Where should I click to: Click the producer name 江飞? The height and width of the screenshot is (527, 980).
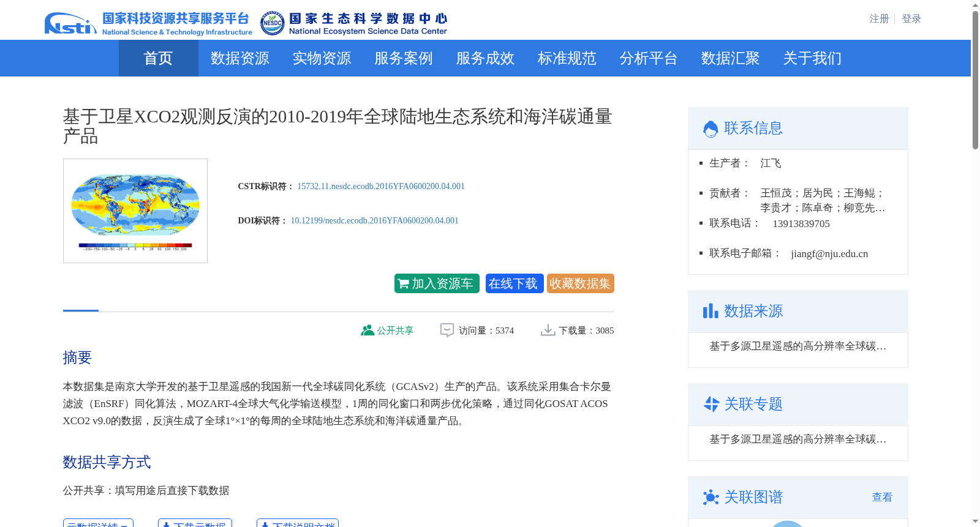click(771, 163)
